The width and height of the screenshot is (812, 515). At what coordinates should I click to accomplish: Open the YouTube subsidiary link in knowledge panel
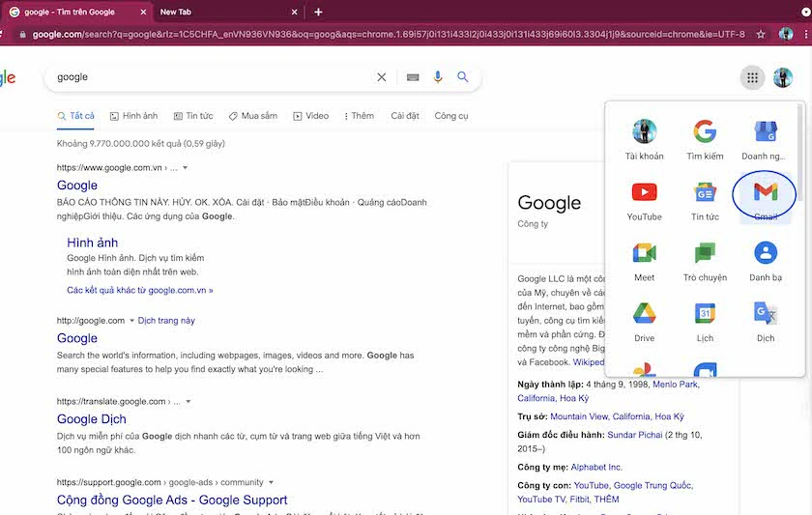(x=591, y=485)
